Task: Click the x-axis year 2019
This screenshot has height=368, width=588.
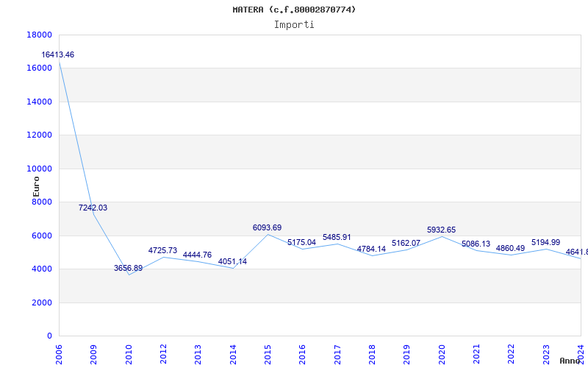Action: point(407,355)
